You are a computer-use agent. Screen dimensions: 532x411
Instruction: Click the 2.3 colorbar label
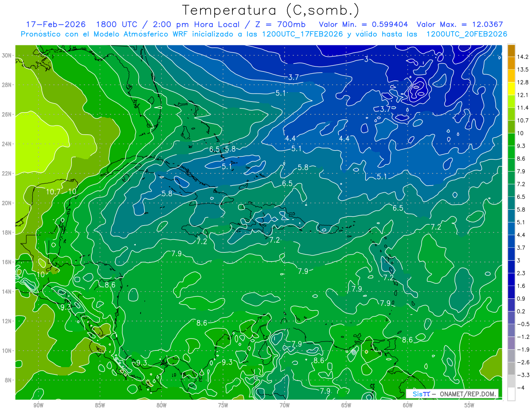(x=522, y=273)
